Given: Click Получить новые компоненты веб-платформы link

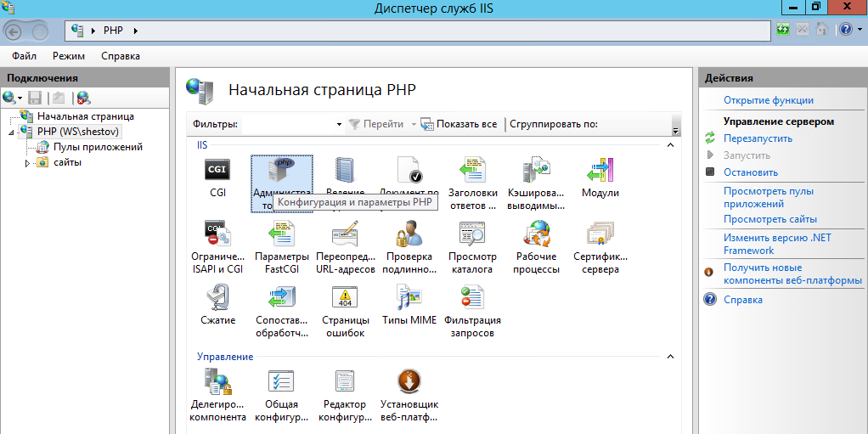Looking at the screenshot, I should (x=792, y=274).
